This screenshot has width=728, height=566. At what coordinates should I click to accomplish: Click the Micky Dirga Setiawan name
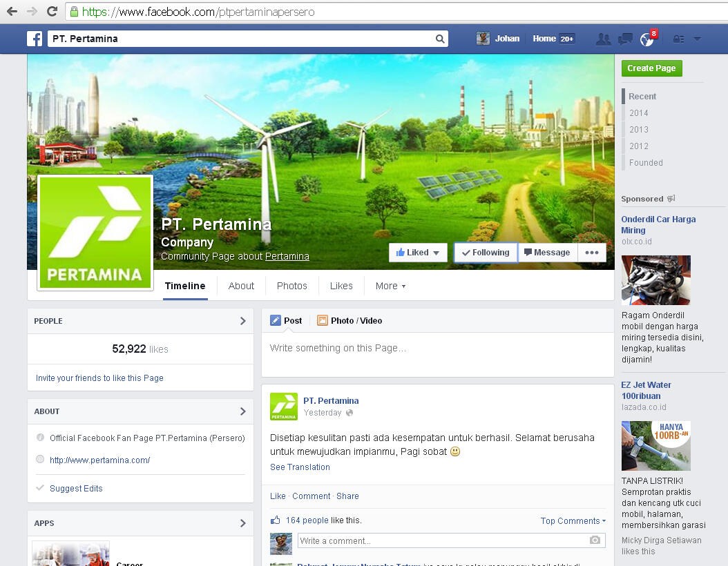(662, 540)
